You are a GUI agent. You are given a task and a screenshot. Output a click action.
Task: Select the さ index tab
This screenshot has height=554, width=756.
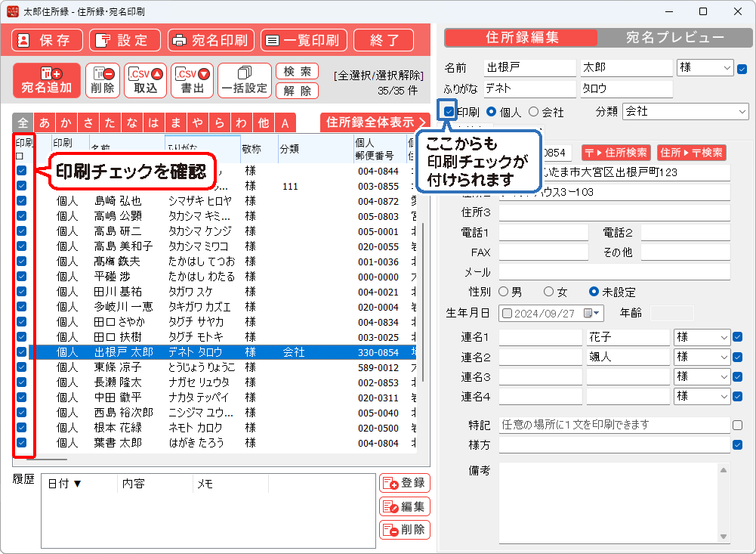pos(89,123)
